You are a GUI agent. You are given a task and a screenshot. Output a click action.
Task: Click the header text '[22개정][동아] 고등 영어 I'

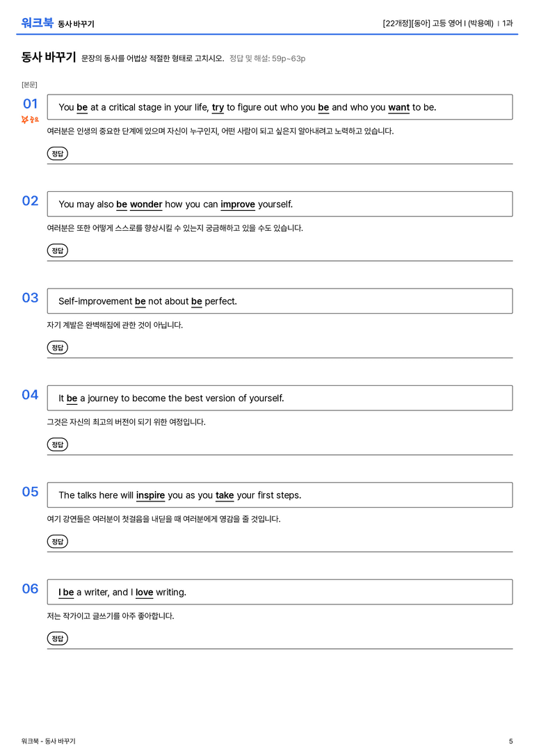pos(424,23)
